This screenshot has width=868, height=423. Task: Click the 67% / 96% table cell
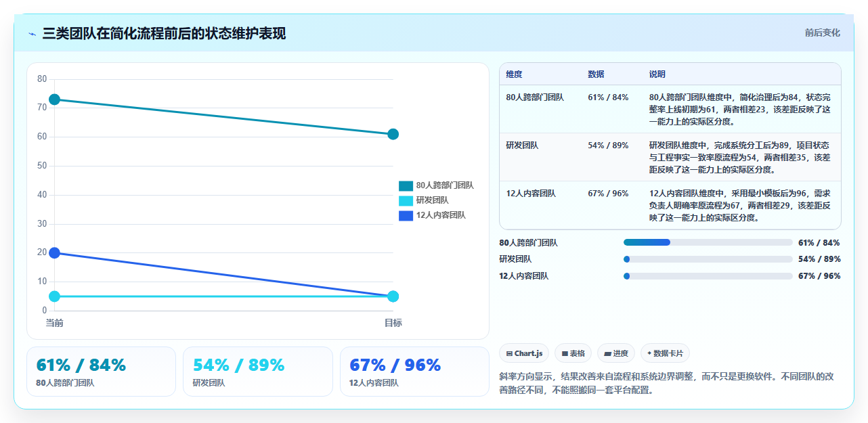click(x=608, y=194)
